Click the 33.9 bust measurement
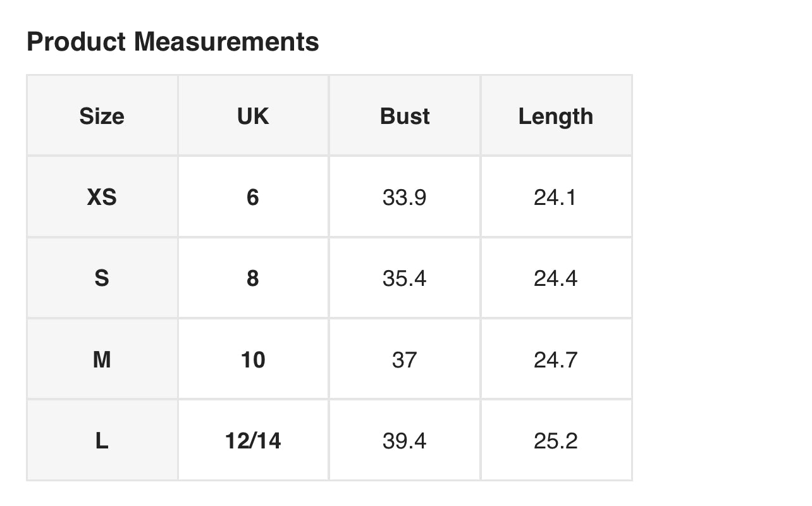 point(405,197)
